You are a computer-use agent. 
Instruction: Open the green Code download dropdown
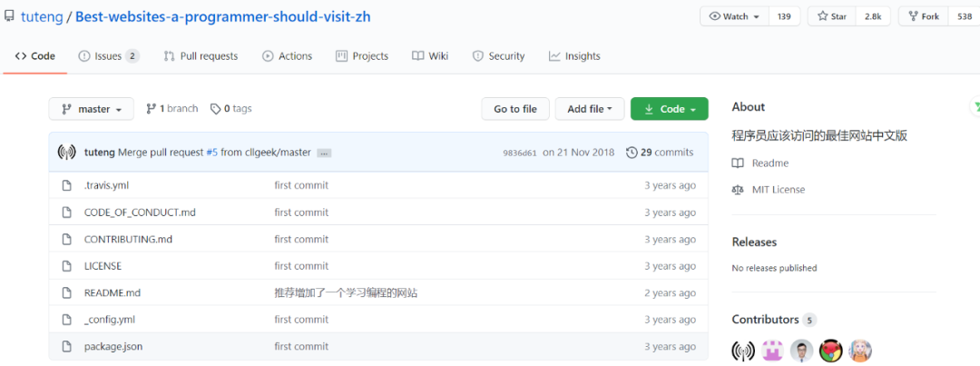coord(670,109)
